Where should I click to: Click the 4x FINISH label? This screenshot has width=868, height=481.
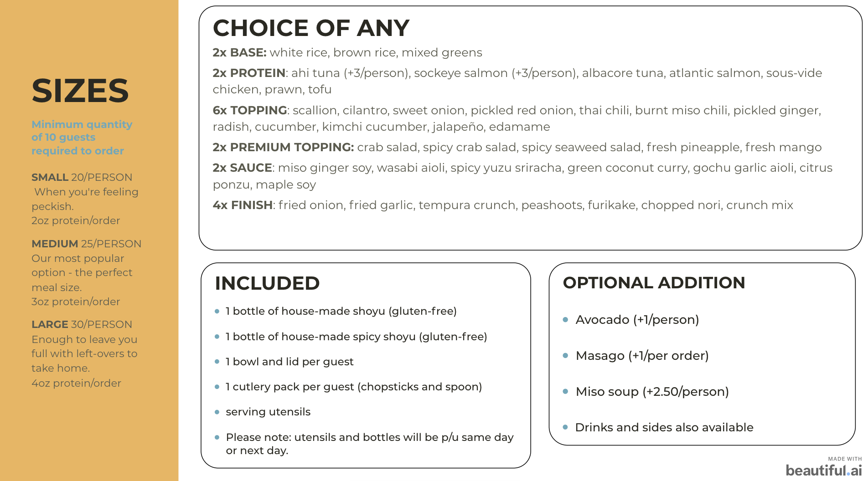click(x=243, y=205)
